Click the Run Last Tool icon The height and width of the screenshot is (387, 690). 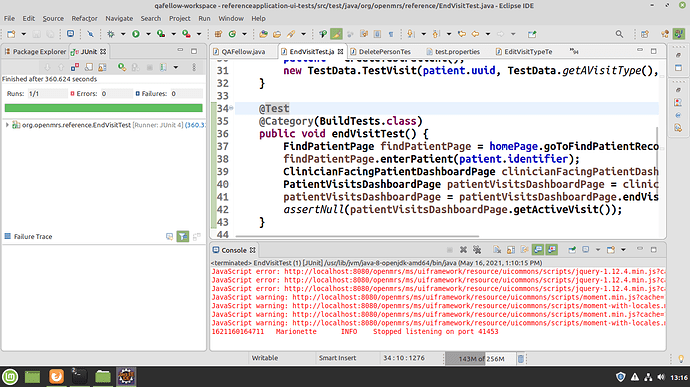click(186, 34)
